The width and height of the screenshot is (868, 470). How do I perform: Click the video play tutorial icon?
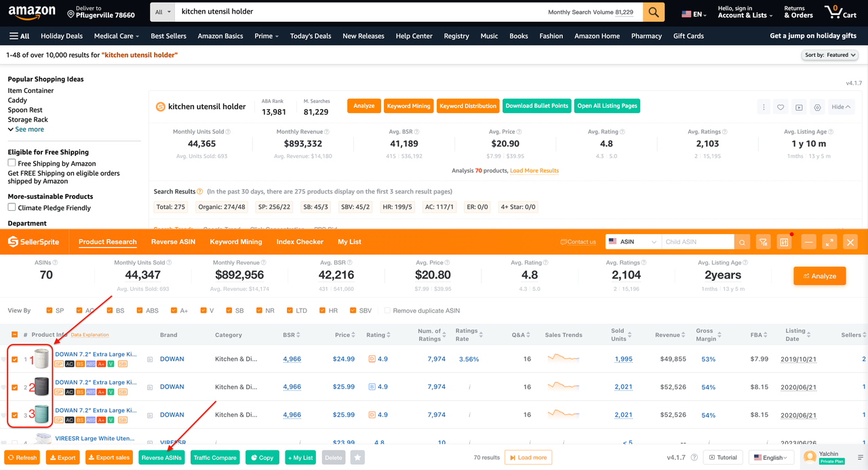pyautogui.click(x=800, y=107)
